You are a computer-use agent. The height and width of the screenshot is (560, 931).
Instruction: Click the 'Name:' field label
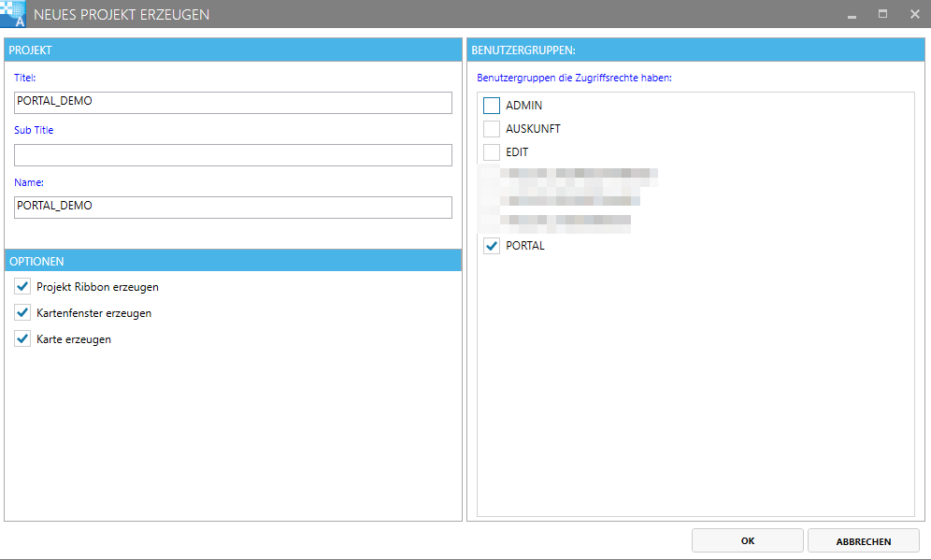click(x=29, y=182)
